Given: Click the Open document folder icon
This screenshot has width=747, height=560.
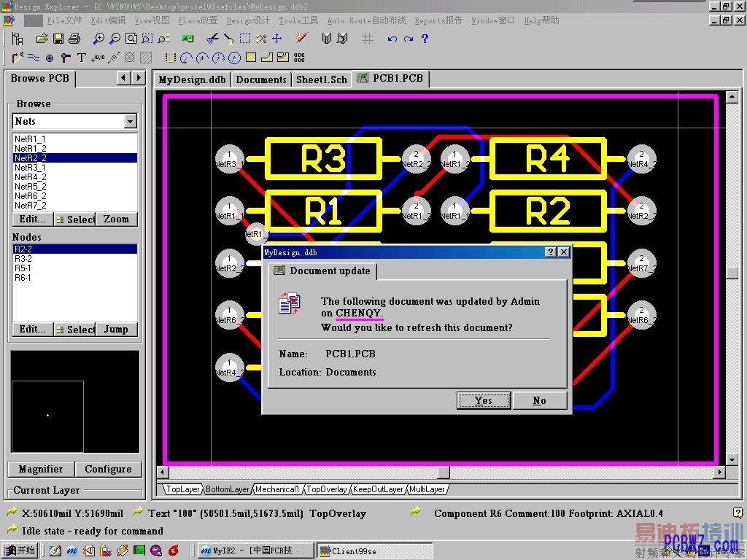Looking at the screenshot, I should point(42,39).
